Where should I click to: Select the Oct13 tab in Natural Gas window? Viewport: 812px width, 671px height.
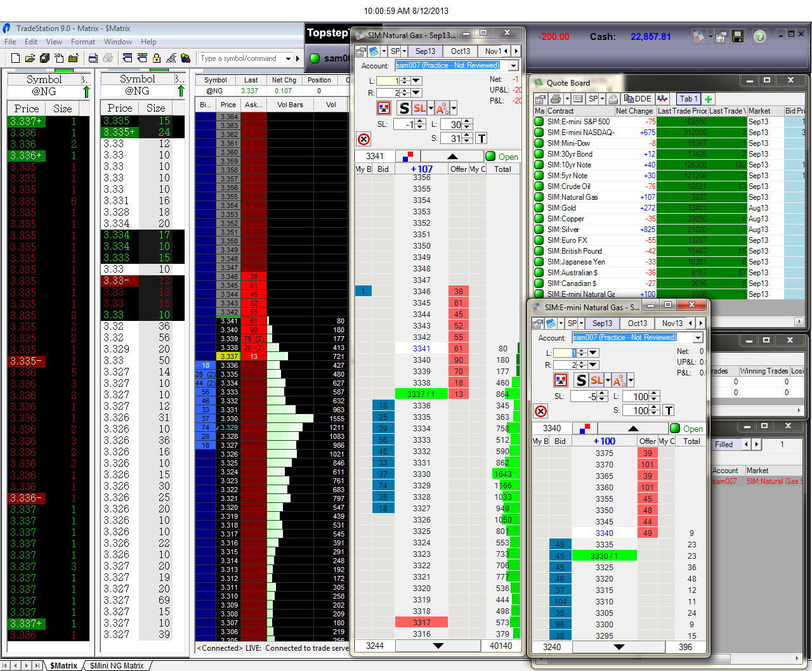pos(461,51)
